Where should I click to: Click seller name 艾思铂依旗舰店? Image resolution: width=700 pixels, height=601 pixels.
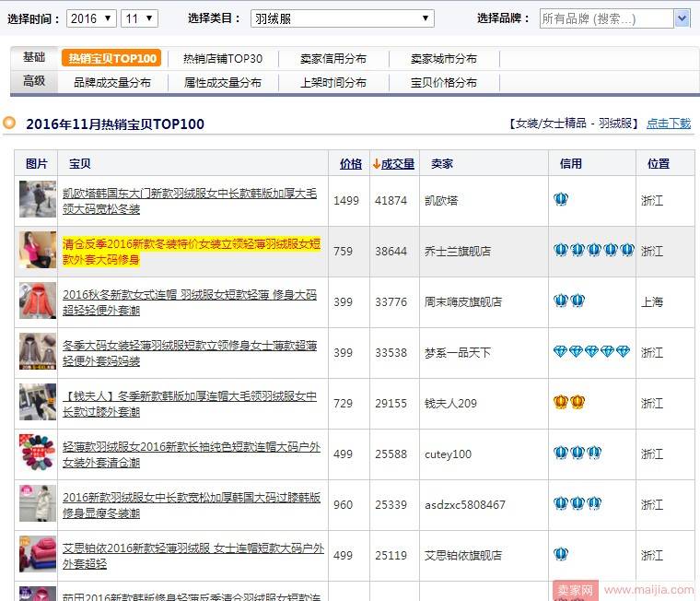(x=463, y=556)
